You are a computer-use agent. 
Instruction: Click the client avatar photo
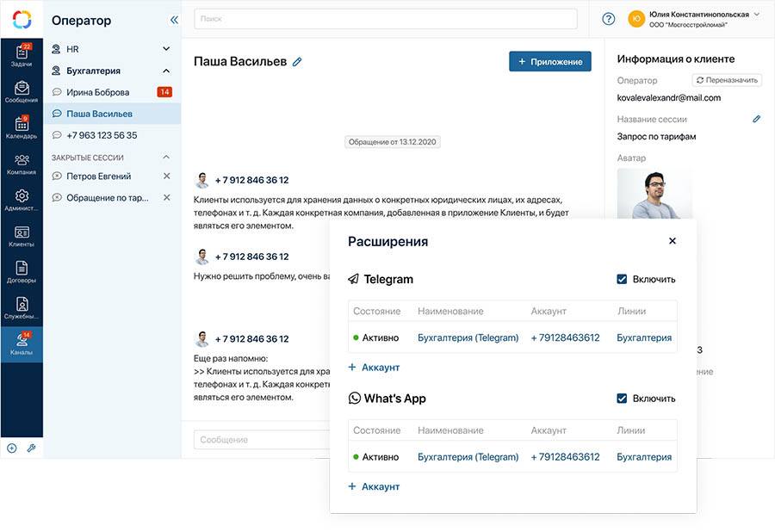(x=655, y=194)
